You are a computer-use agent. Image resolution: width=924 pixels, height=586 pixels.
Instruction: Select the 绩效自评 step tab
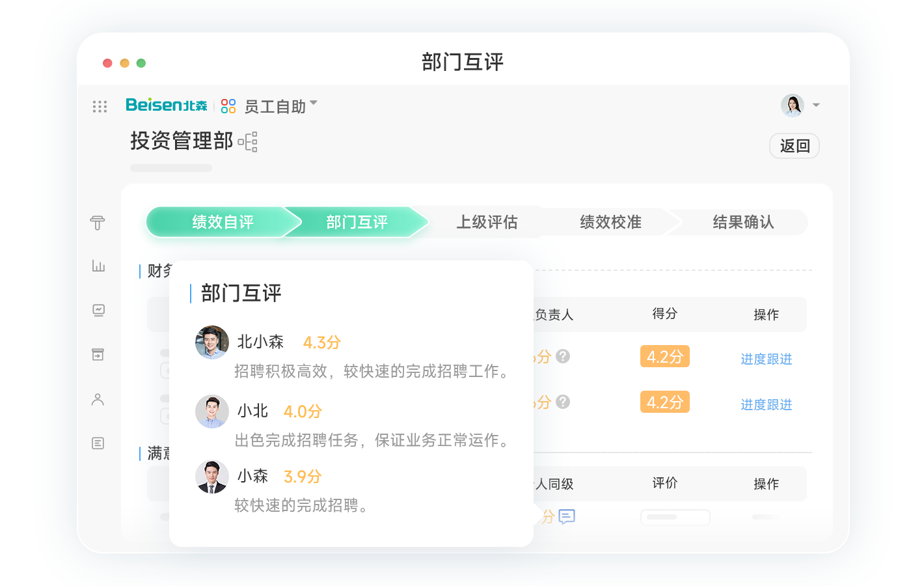point(223,222)
